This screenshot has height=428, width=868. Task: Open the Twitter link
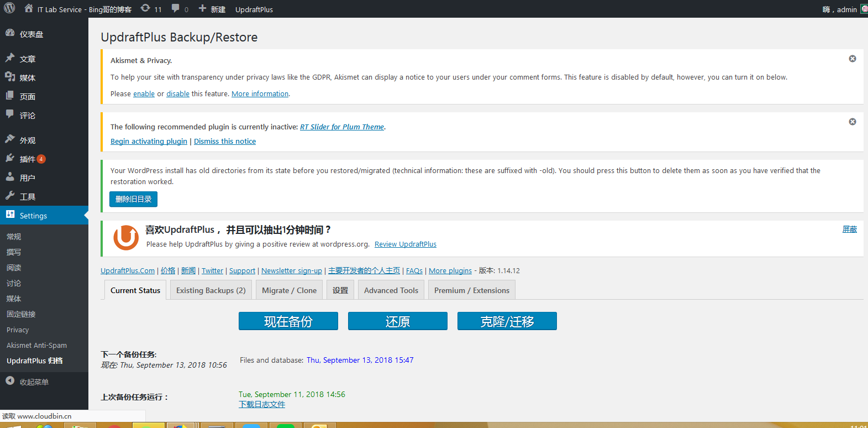pyautogui.click(x=212, y=271)
